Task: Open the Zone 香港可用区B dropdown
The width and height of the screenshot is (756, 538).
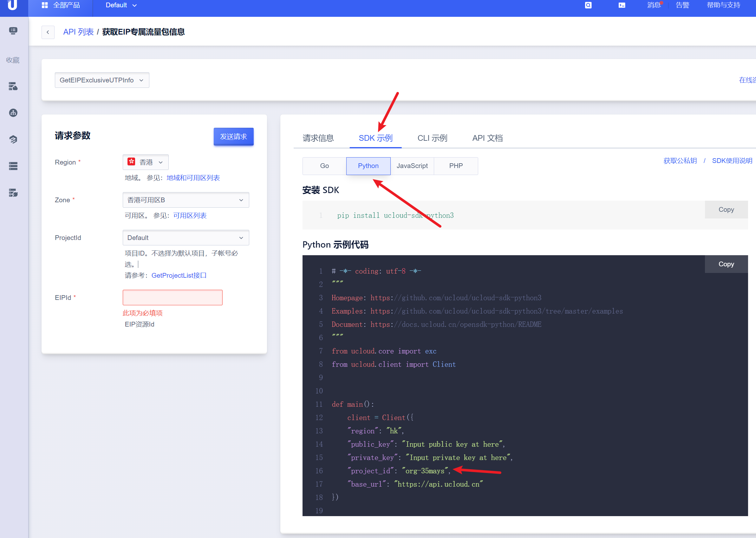Action: 186,200
